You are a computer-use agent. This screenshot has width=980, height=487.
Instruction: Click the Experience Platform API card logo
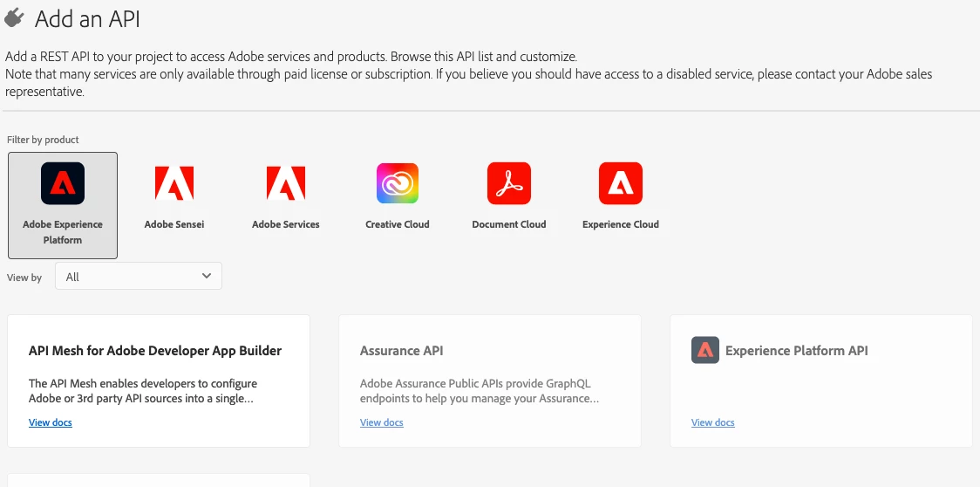[705, 350]
